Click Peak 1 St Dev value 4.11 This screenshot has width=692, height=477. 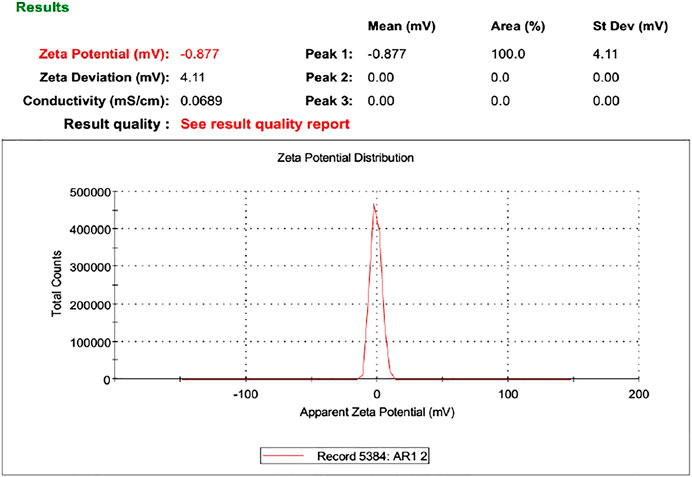pyautogui.click(x=605, y=54)
